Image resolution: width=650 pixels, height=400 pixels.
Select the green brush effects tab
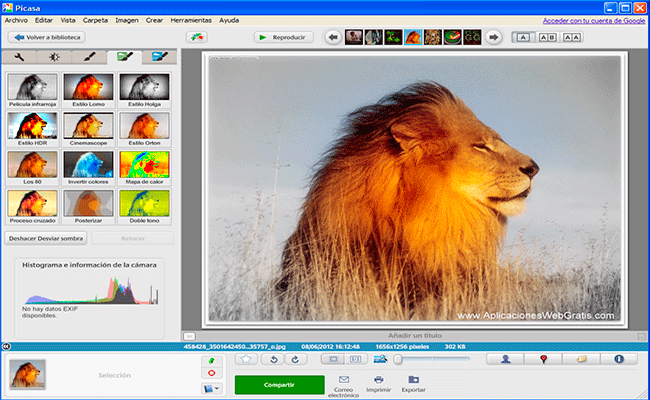124,57
